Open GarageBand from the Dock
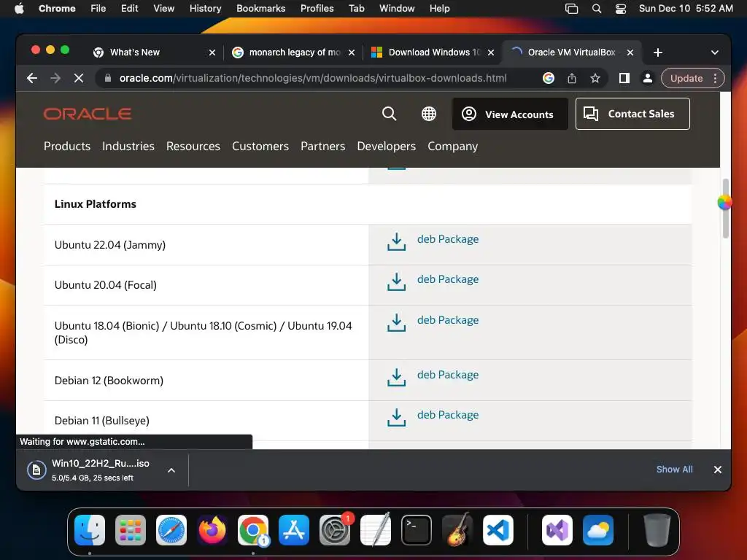Viewport: 747px width, 560px height. click(x=457, y=530)
